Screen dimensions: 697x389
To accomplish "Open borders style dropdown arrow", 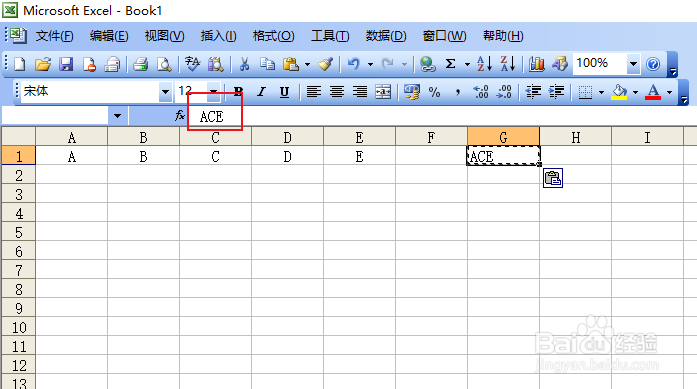I will coord(601,92).
